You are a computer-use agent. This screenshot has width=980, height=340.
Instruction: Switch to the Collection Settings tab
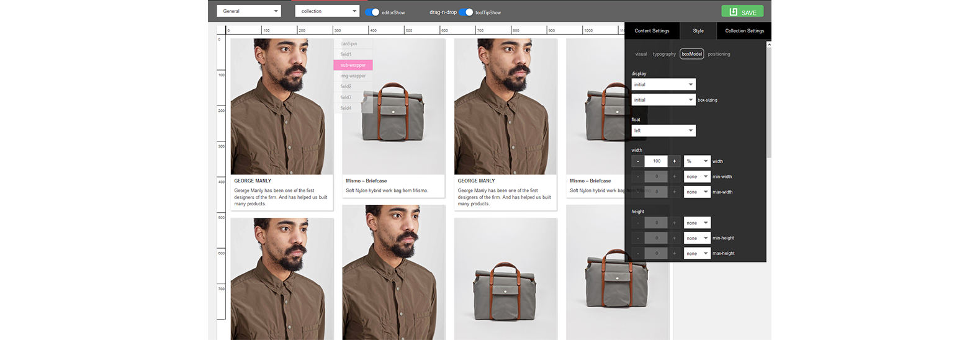click(x=744, y=31)
